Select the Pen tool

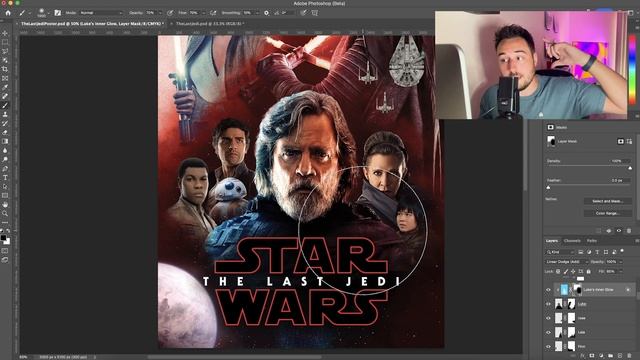[5, 168]
